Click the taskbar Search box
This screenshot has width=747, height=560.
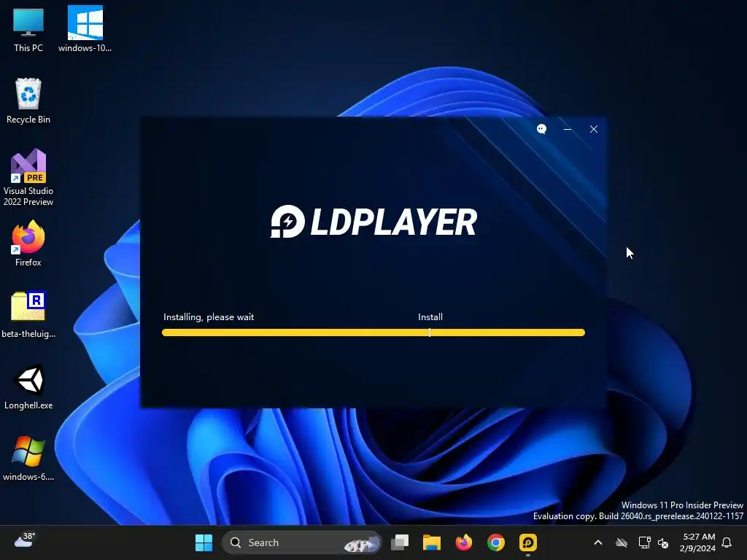302,542
